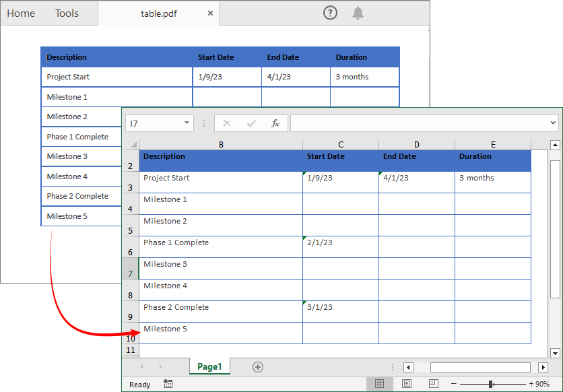Select column header B
563x392 pixels.
tap(221, 144)
